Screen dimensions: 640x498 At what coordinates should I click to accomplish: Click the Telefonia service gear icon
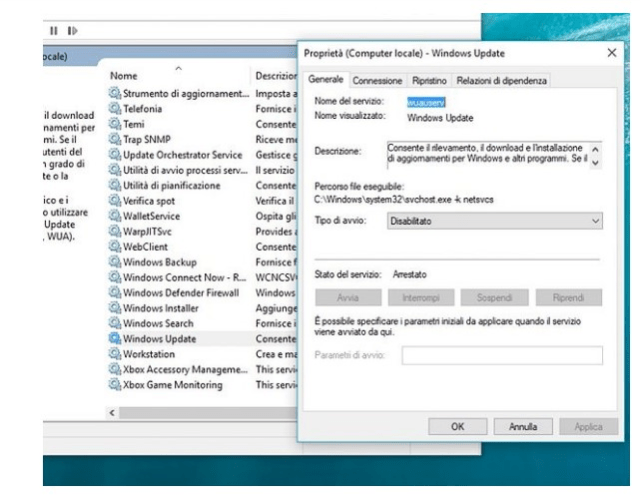(x=114, y=108)
